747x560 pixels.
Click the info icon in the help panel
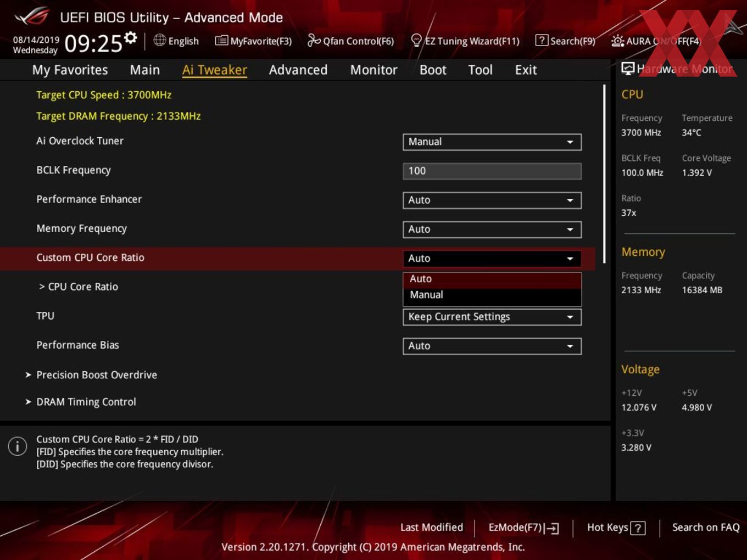[18, 446]
